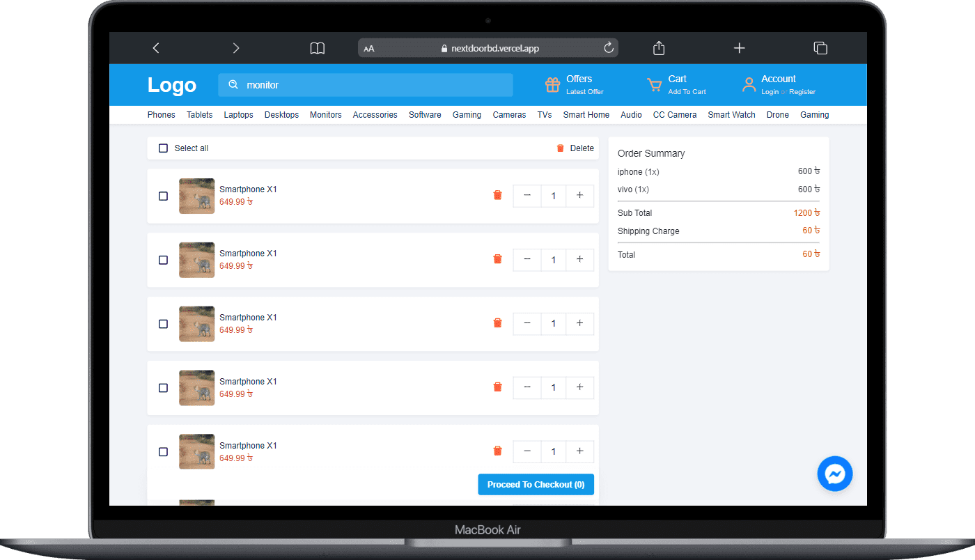Open the Tablets category
The image size is (975, 560).
click(x=200, y=115)
